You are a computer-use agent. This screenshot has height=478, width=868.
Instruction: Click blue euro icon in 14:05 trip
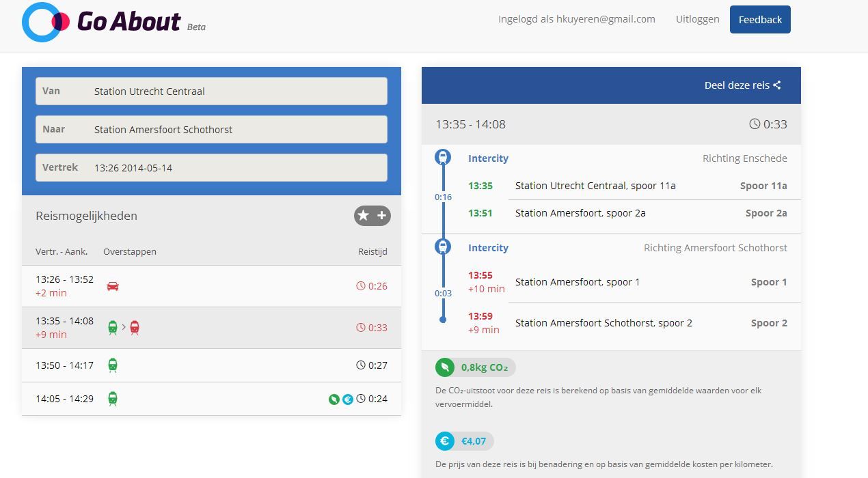(348, 399)
